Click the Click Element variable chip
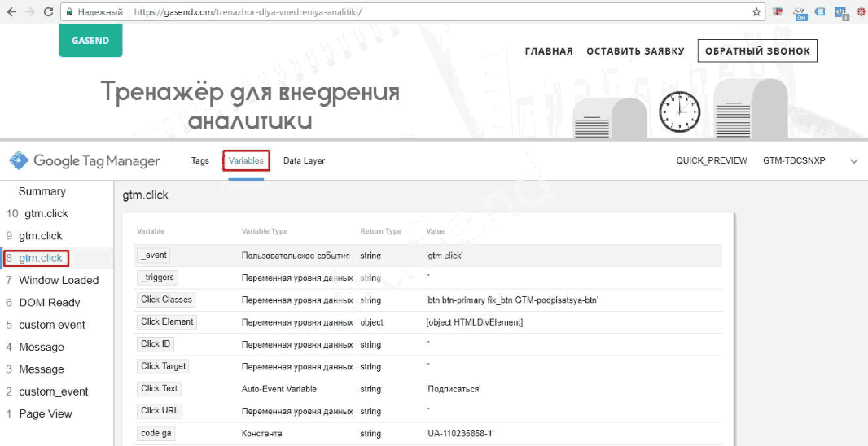This screenshot has height=446, width=868. 167,322
